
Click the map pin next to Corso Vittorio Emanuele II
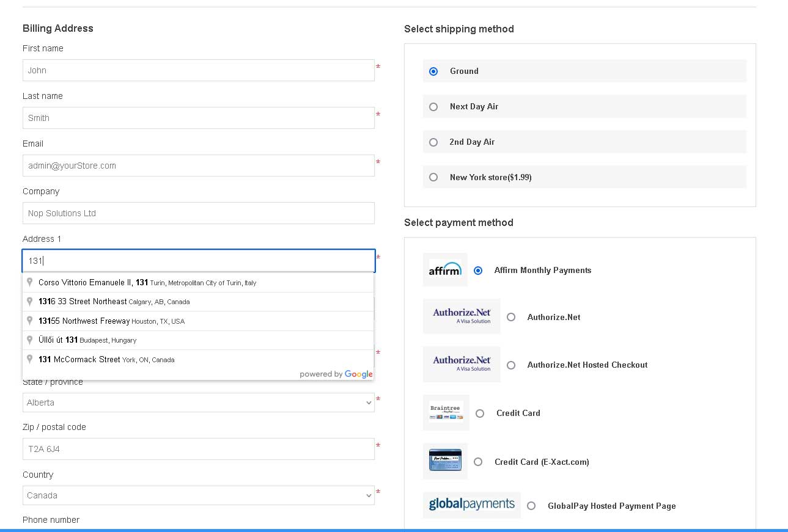pyautogui.click(x=29, y=282)
